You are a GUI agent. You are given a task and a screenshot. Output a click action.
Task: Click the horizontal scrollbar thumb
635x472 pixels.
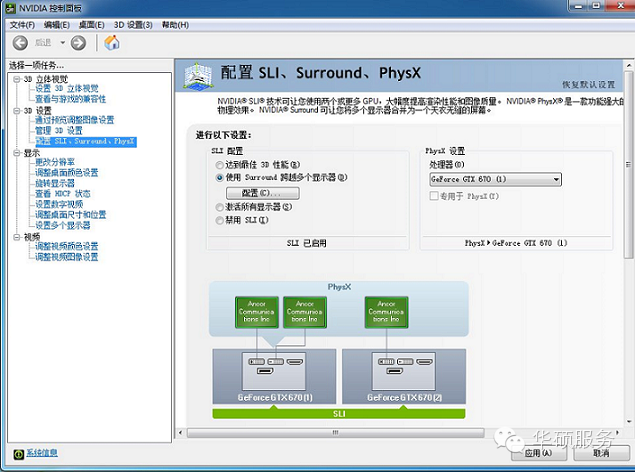click(335, 433)
